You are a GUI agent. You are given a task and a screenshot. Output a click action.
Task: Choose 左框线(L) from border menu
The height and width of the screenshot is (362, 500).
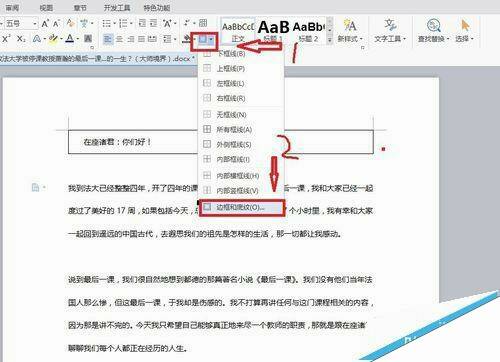point(241,83)
